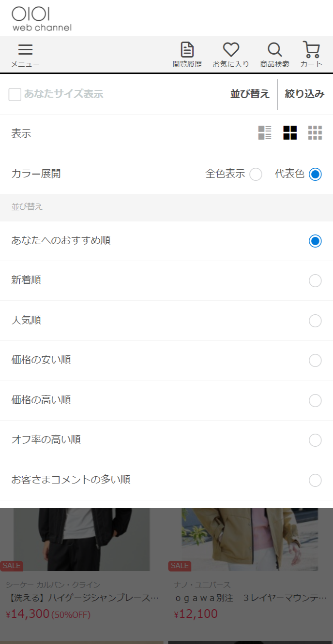Open the カート shopping cart icon
This screenshot has height=644, width=333.
(x=311, y=55)
